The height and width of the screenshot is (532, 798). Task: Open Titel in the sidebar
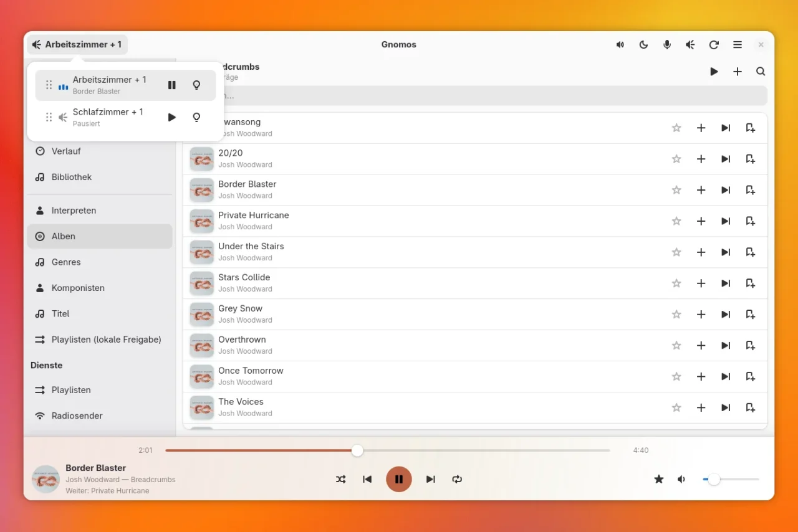(100, 314)
